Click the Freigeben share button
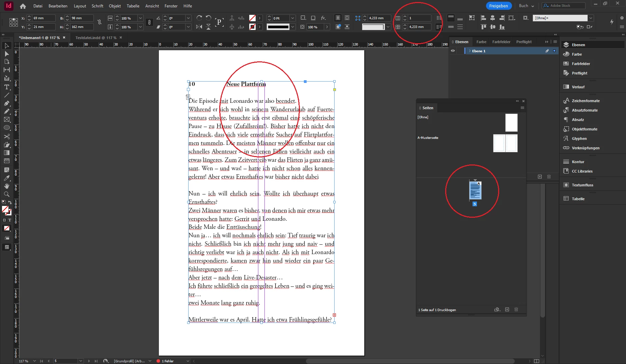 point(499,6)
